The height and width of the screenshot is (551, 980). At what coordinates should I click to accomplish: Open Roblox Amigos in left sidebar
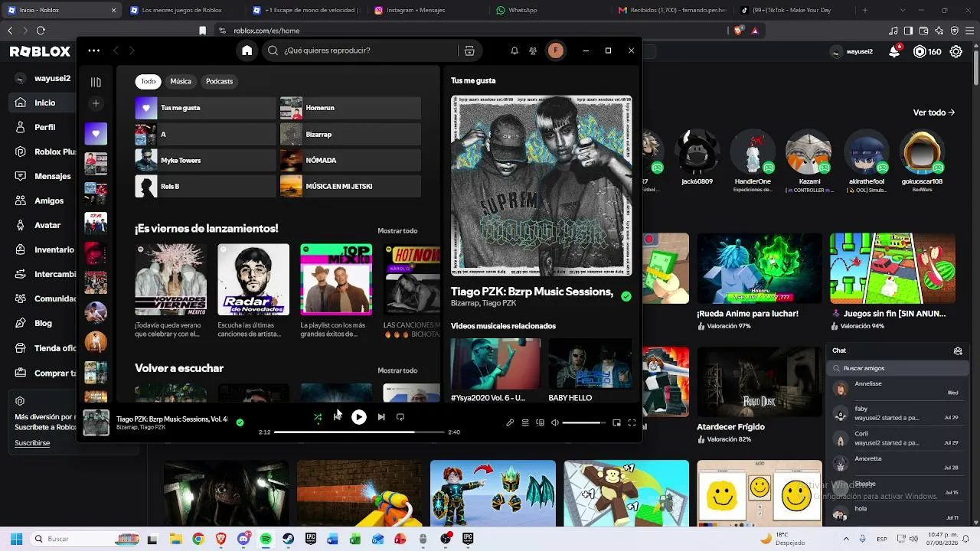click(49, 201)
